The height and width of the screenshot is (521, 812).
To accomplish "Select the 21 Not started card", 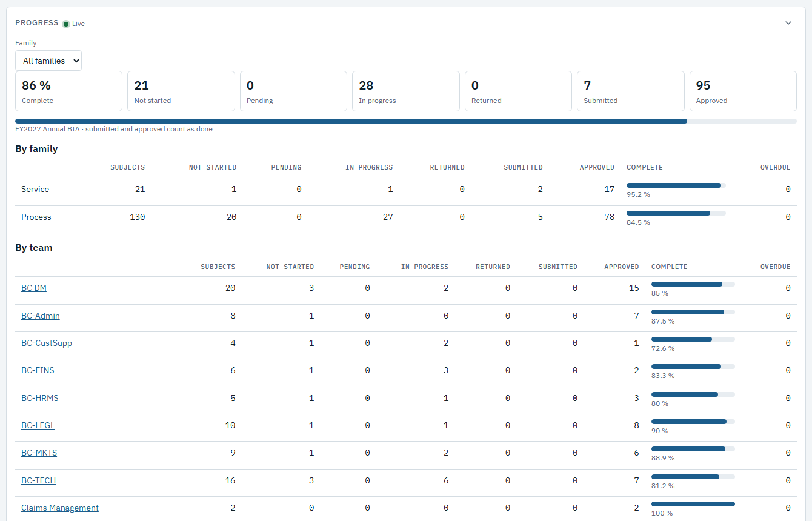I will (181, 91).
